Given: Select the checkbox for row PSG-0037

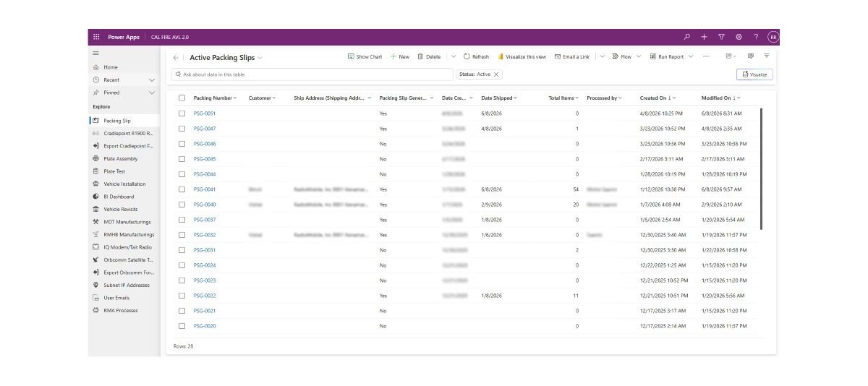Looking at the screenshot, I should [x=182, y=220].
